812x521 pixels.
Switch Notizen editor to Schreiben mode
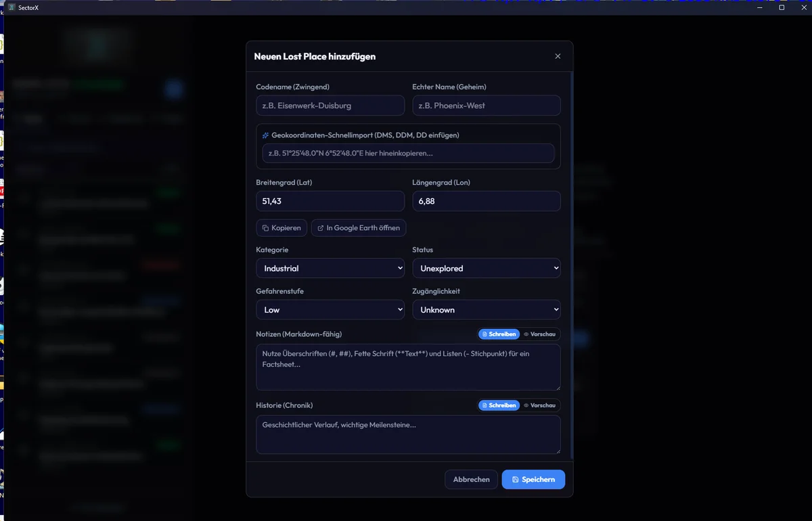point(499,334)
